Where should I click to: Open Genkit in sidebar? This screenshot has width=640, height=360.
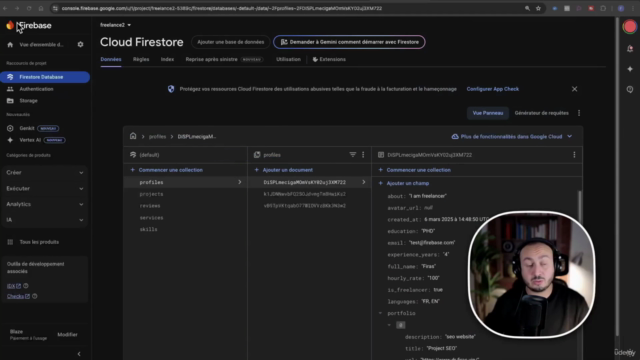coord(27,128)
